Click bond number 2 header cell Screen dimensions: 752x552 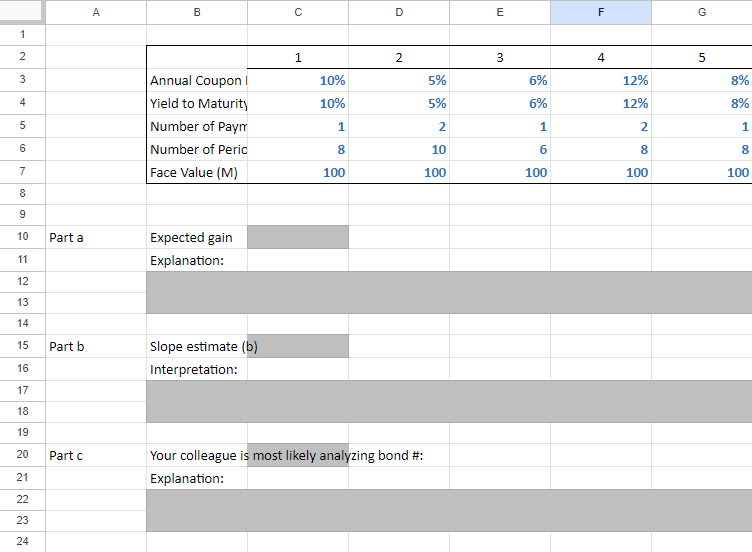click(399, 58)
